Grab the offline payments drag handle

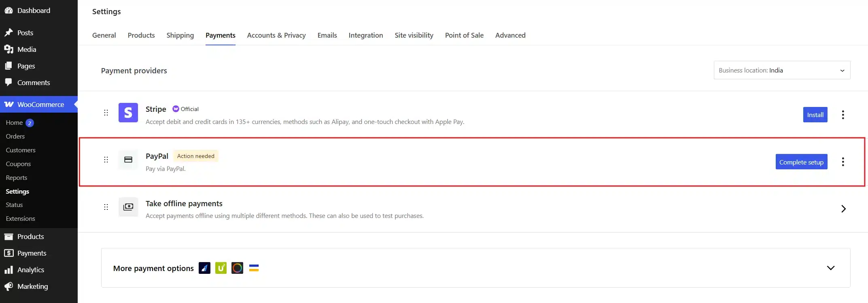point(106,207)
